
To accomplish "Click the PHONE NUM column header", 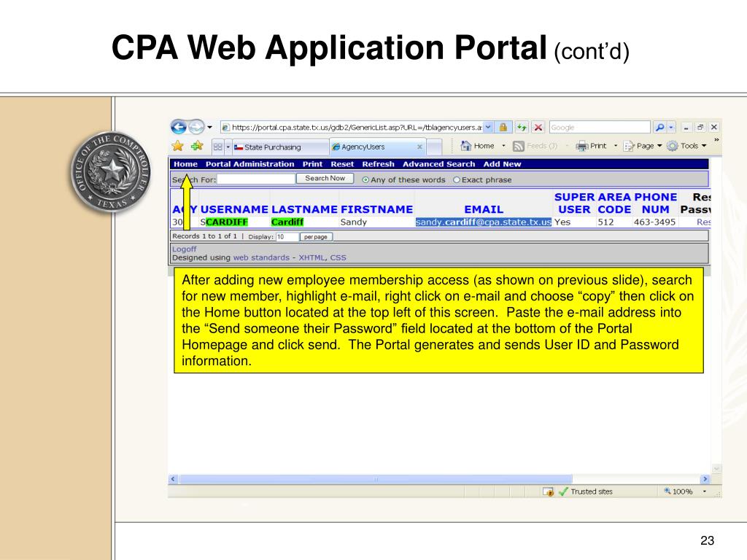I will point(656,203).
